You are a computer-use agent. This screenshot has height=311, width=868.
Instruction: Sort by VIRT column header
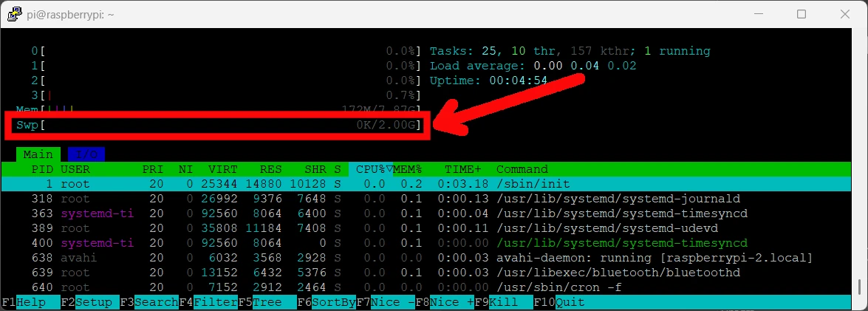(223, 169)
